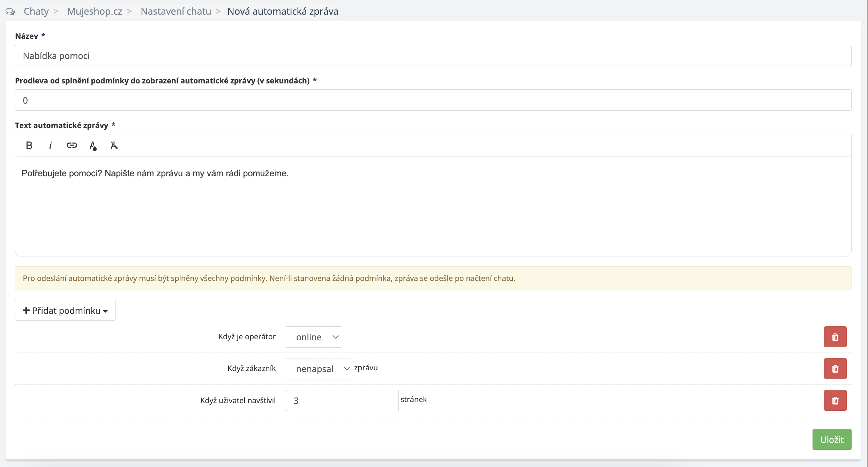
Task: Click into the delay seconds field
Action: click(433, 100)
